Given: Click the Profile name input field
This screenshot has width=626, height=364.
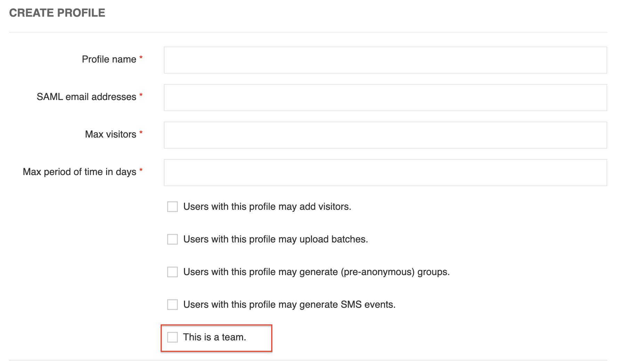Looking at the screenshot, I should coord(385,60).
